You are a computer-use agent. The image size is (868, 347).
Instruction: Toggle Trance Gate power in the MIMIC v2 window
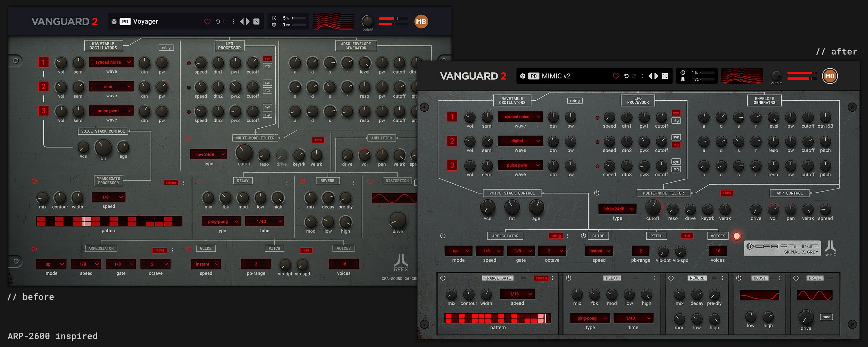pos(443,278)
